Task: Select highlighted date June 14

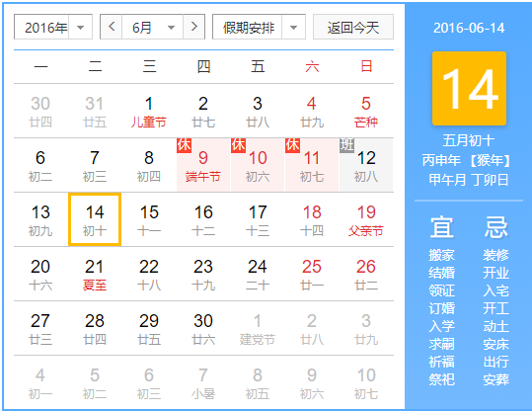Action: 95,219
